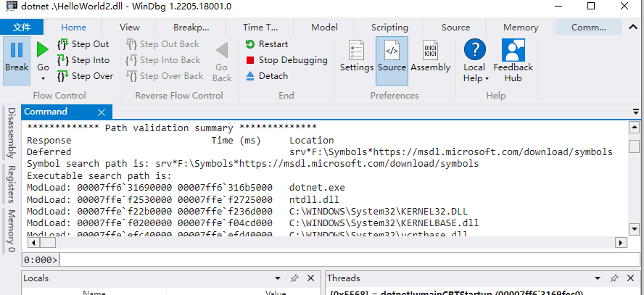The height and width of the screenshot is (295, 644).
Task: Click the Detach button
Action: 267,76
